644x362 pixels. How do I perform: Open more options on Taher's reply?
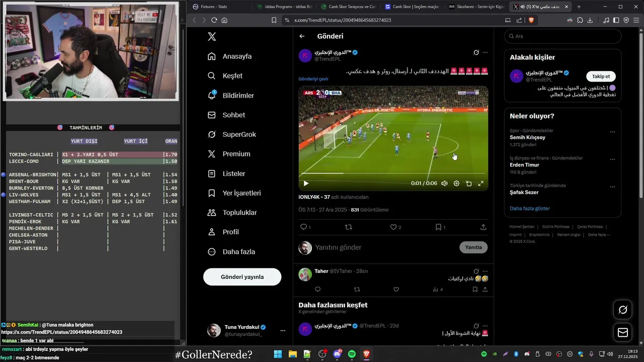485,271
